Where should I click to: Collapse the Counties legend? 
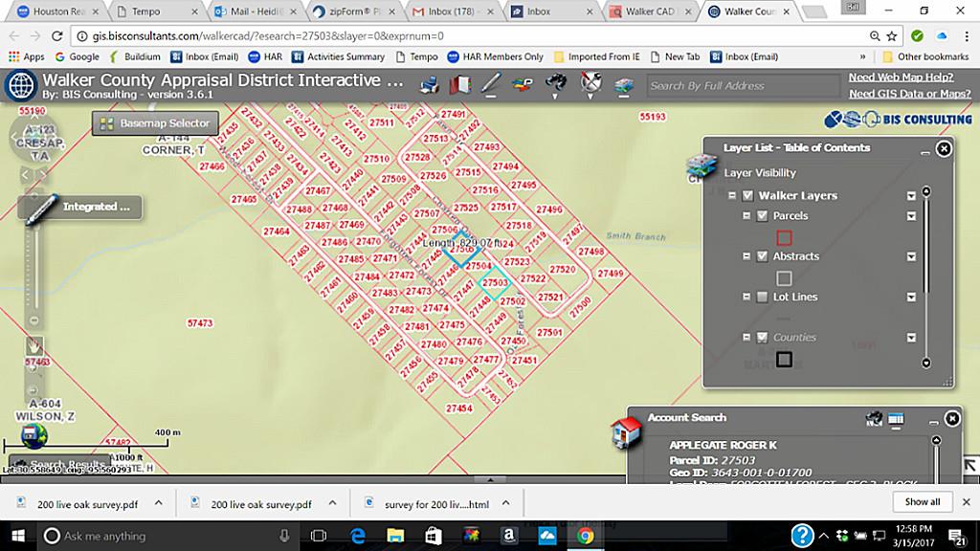[746, 338]
